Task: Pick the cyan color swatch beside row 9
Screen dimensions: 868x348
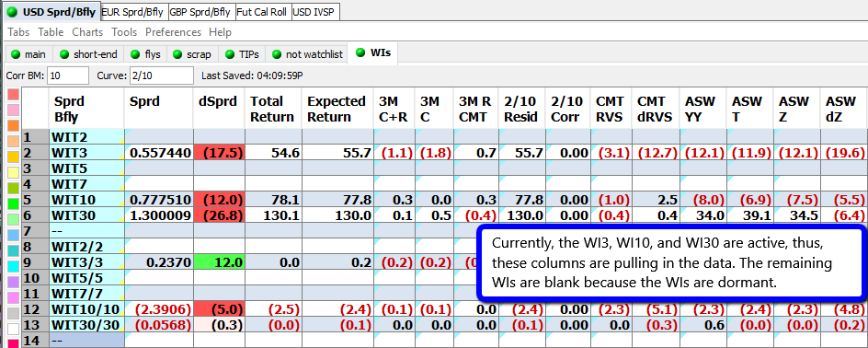Action: [13, 266]
